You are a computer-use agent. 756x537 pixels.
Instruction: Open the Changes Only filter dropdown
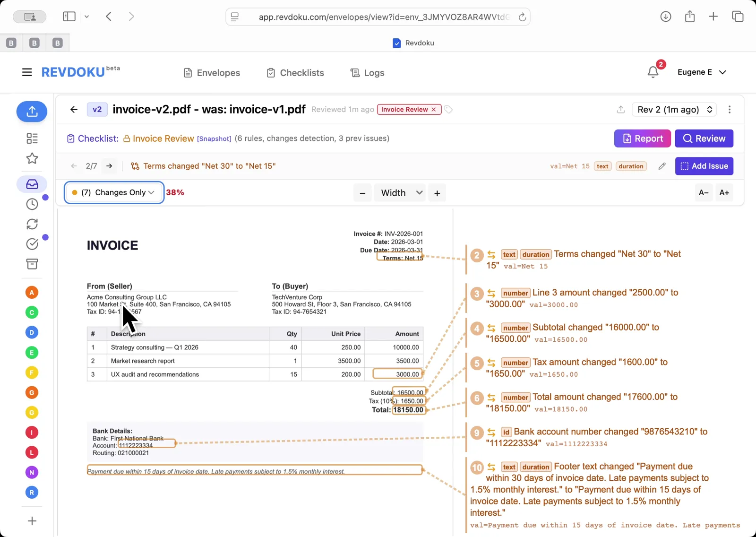tap(113, 192)
